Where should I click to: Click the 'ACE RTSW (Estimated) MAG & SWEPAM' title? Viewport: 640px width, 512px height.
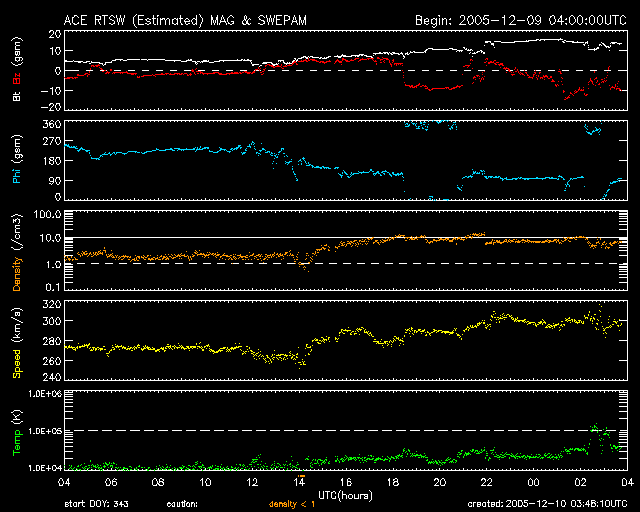[x=185, y=20]
